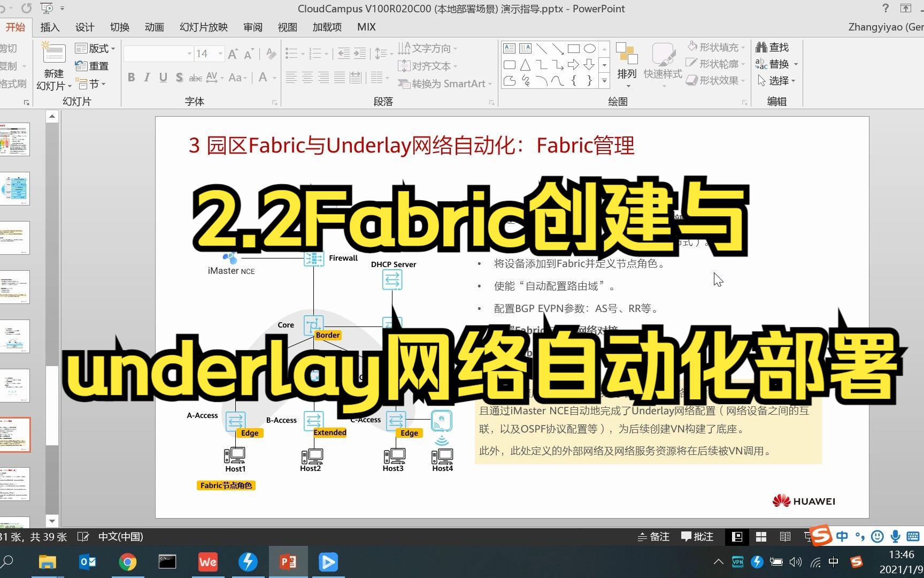Click Convert to SmartArt button
This screenshot has height=578, width=924.
pos(445,83)
